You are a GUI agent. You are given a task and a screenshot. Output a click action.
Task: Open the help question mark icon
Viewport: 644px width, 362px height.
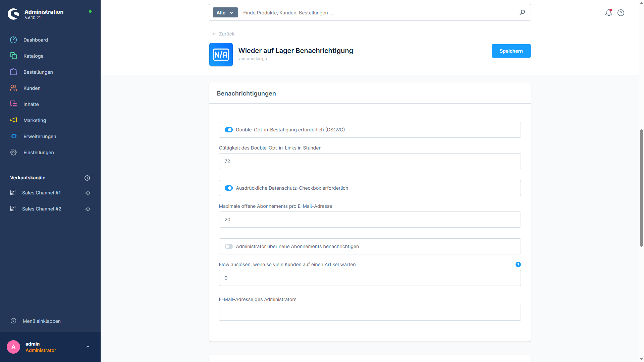tap(621, 13)
